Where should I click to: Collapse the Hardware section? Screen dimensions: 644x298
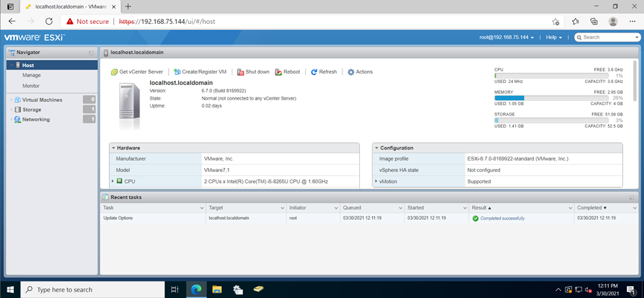coord(113,148)
